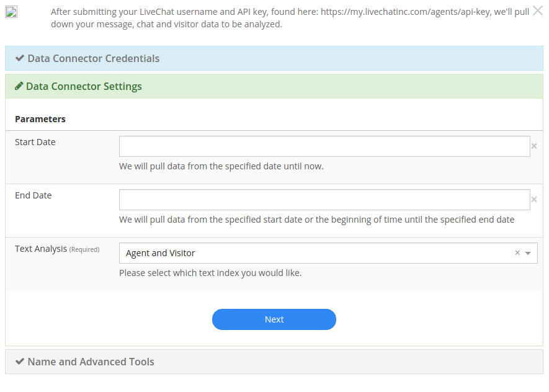Collapse the Data Connector Settings header
Image resolution: width=549 pixels, height=392 pixels.
click(274, 86)
